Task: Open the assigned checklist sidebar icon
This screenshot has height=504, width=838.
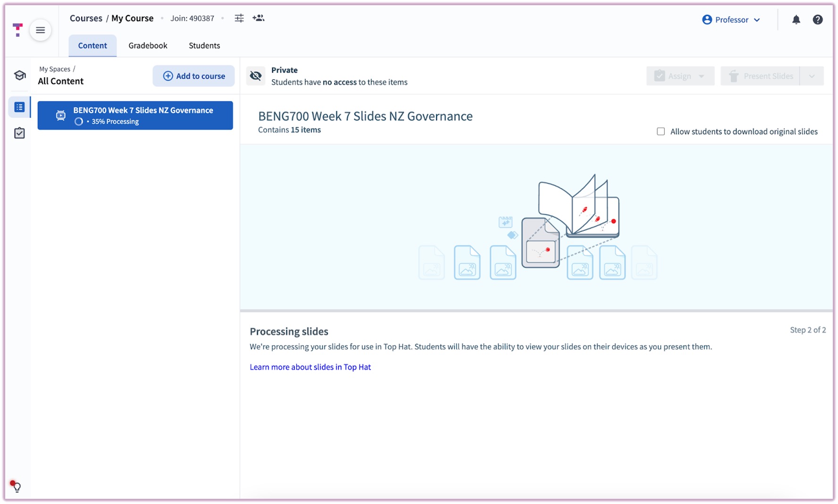Action: tap(19, 134)
